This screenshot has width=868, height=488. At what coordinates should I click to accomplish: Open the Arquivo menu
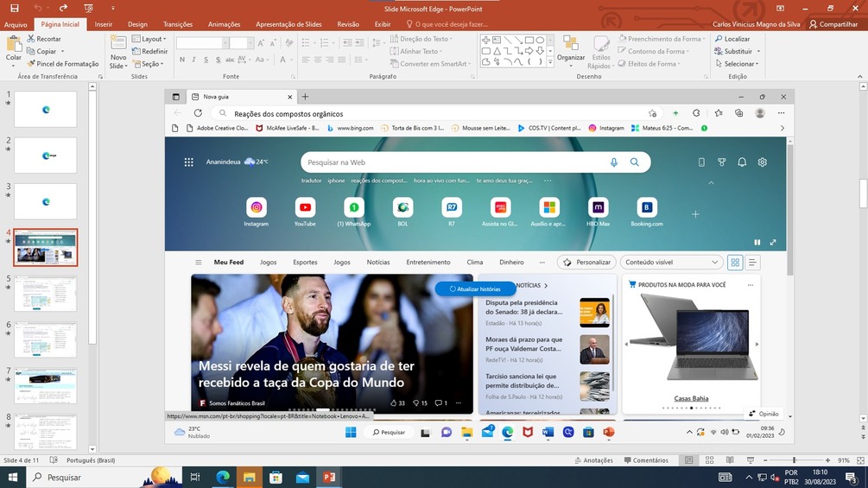[16, 24]
